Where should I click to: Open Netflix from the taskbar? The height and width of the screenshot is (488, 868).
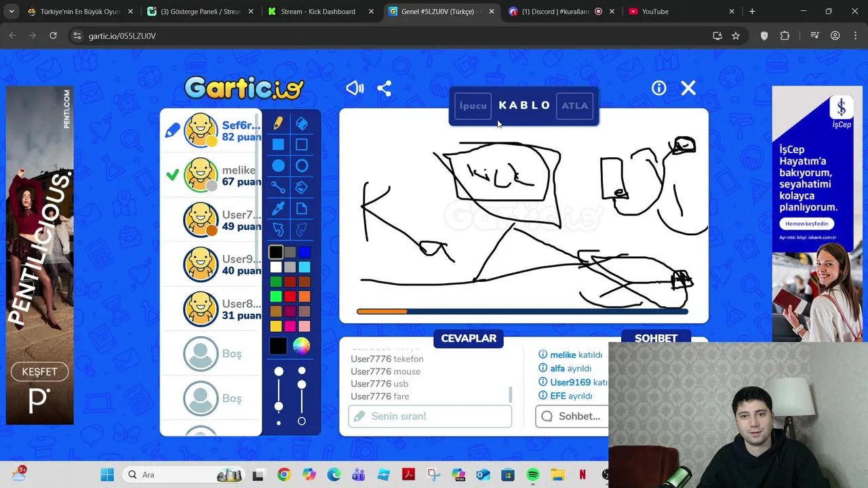pos(583,475)
